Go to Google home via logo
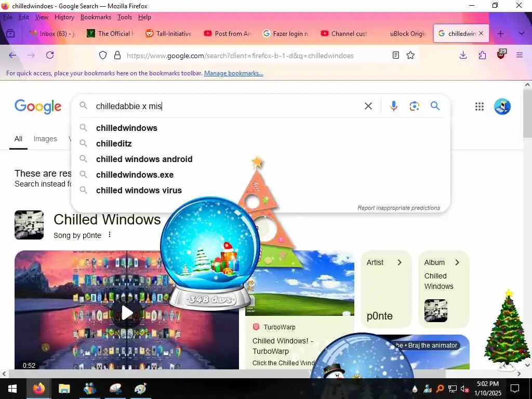Viewport: 532px width, 399px height. pyautogui.click(x=38, y=107)
